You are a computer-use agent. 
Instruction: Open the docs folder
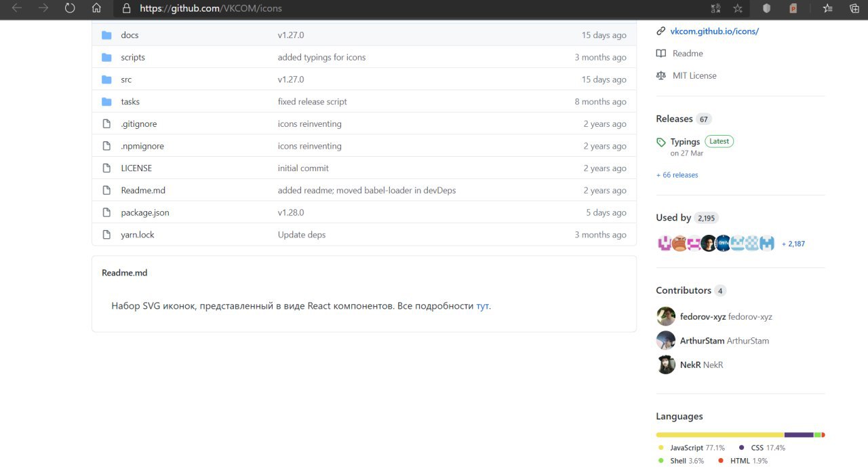(x=130, y=35)
